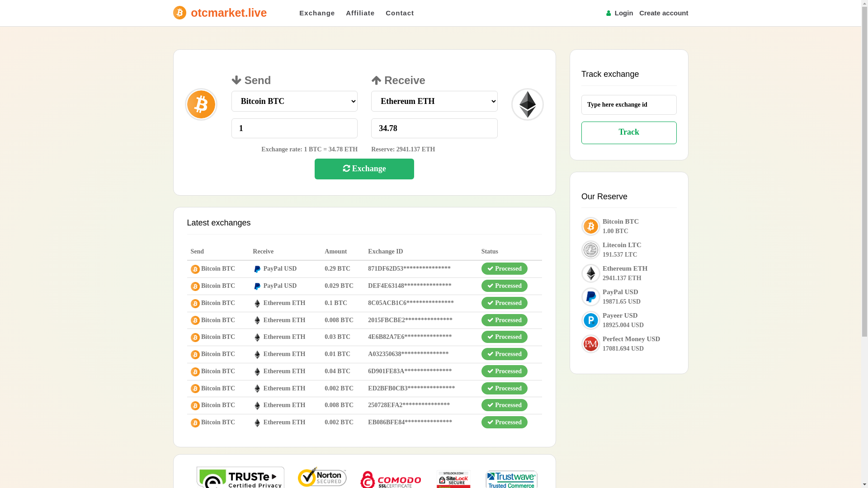Click the Status column header
The height and width of the screenshot is (488, 868).
(490, 252)
